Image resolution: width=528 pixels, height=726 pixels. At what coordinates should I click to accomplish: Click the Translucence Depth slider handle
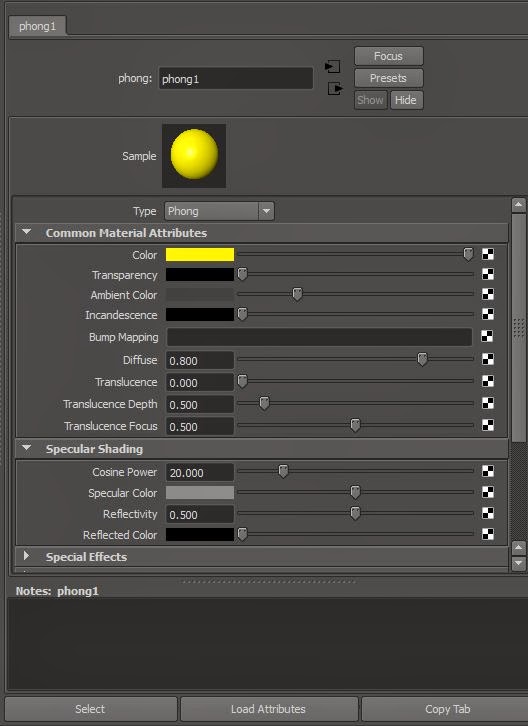264,403
